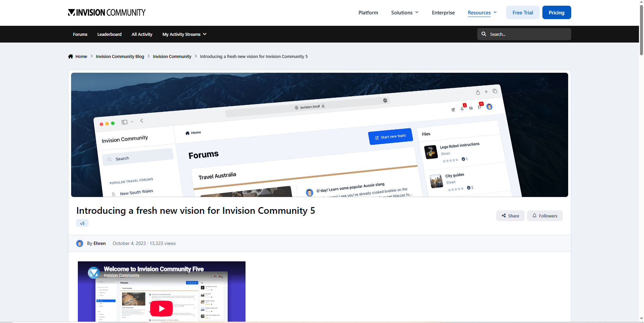Viewport: 644px width, 323px height.
Task: Click the Followers button
Action: pos(545,216)
